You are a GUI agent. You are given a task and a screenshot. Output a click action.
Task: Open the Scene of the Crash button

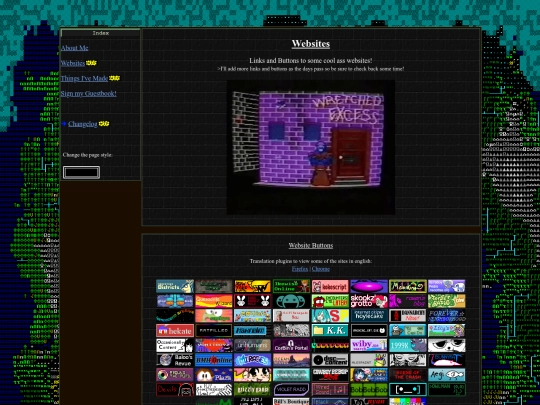408,375
